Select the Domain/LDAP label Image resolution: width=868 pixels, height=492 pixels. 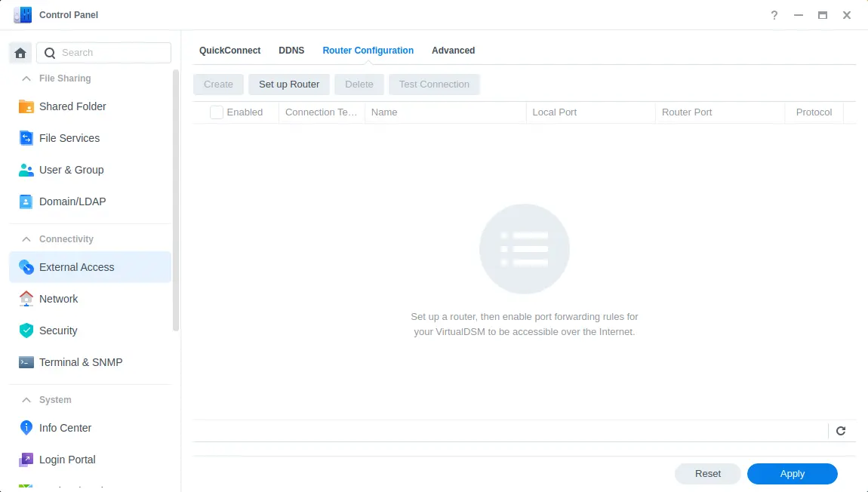click(72, 201)
